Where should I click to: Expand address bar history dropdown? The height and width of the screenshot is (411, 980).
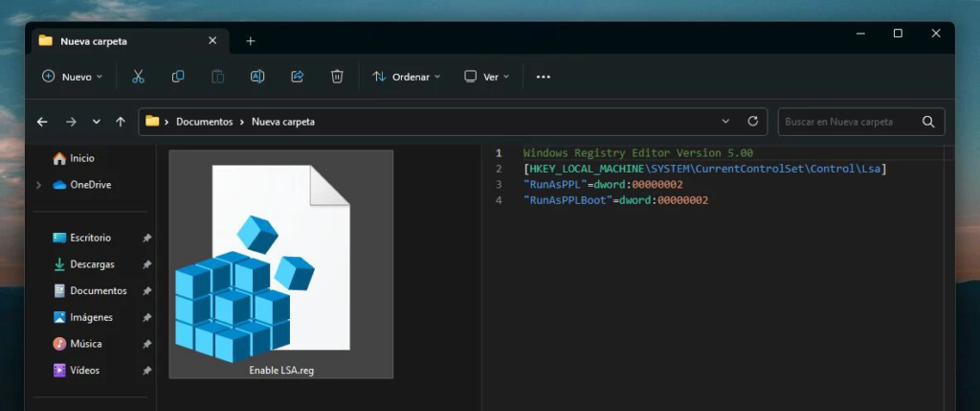(x=725, y=122)
